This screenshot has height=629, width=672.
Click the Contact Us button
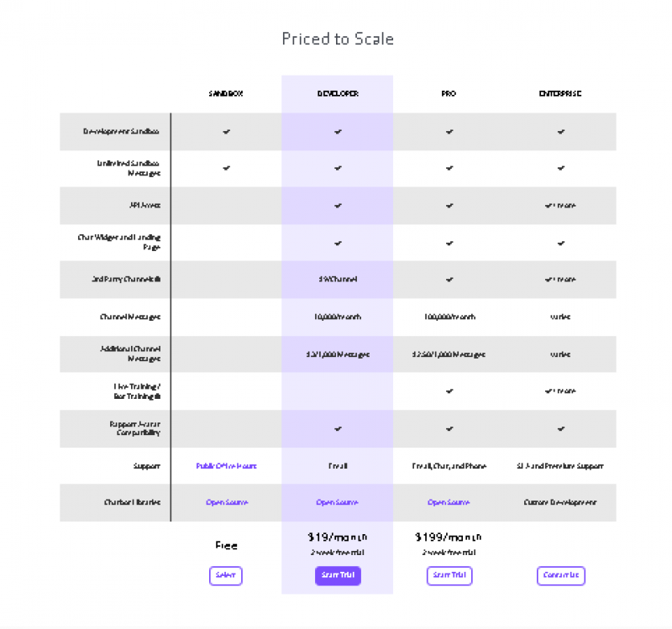[x=561, y=576]
